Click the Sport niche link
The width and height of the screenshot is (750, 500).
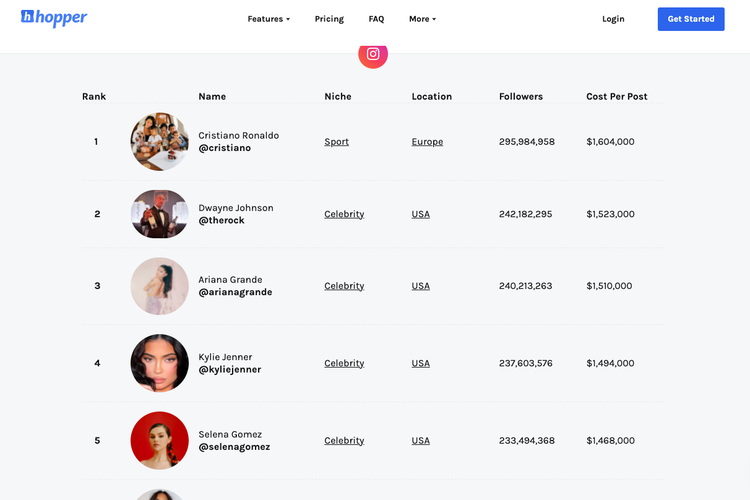click(x=337, y=142)
